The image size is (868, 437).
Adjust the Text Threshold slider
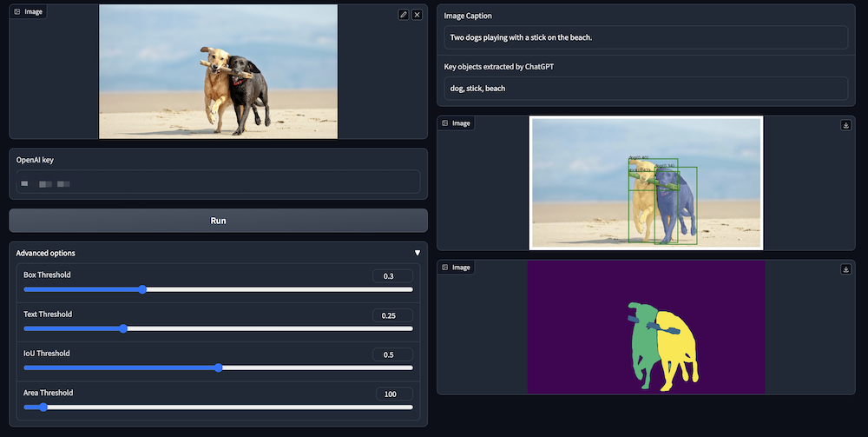click(x=218, y=329)
